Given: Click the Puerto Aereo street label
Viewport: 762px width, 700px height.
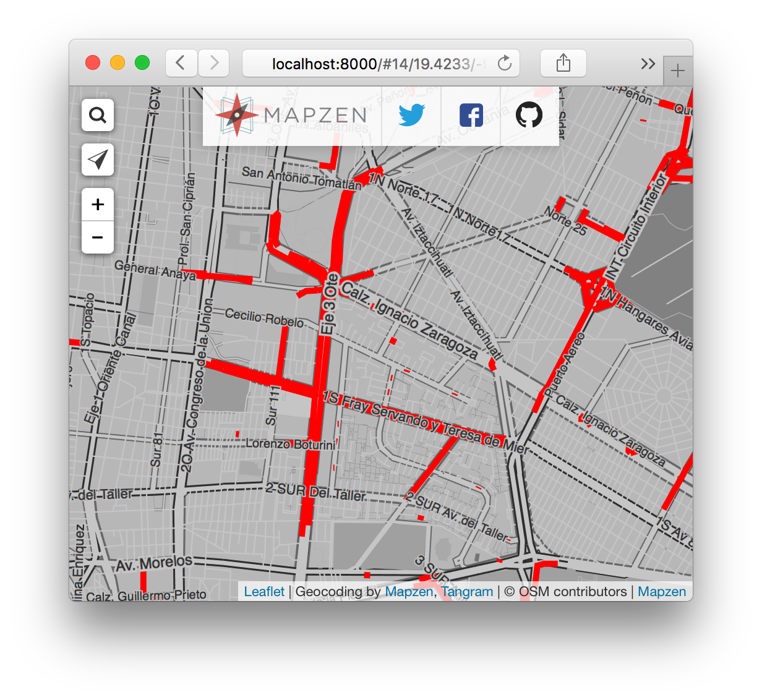Looking at the screenshot, I should click(x=564, y=364).
